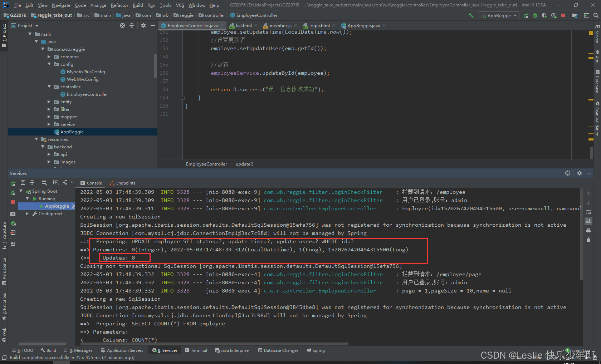
Task: Select WebMvcConfig in project tree
Action: (83, 79)
